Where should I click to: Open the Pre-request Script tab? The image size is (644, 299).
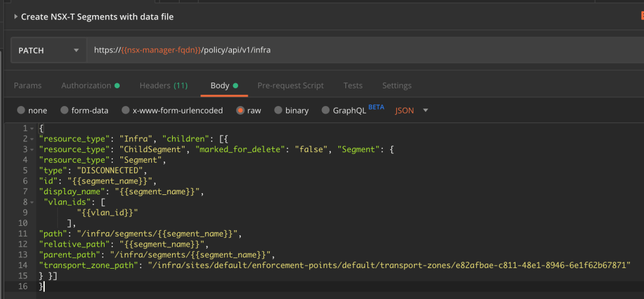point(290,86)
